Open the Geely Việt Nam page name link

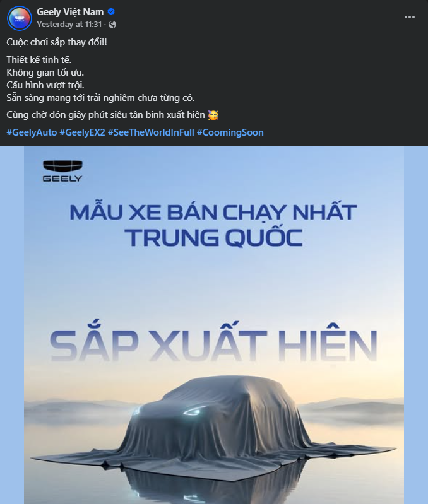(70, 12)
